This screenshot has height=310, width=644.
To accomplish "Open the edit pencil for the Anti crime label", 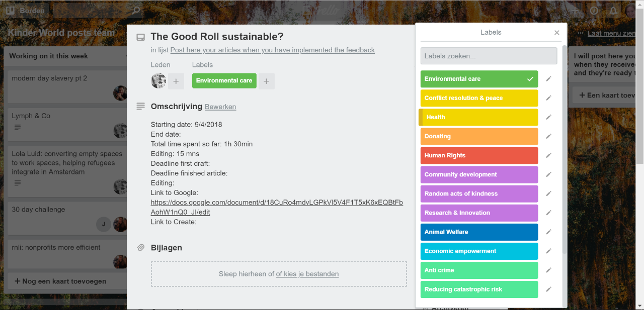I will point(548,270).
